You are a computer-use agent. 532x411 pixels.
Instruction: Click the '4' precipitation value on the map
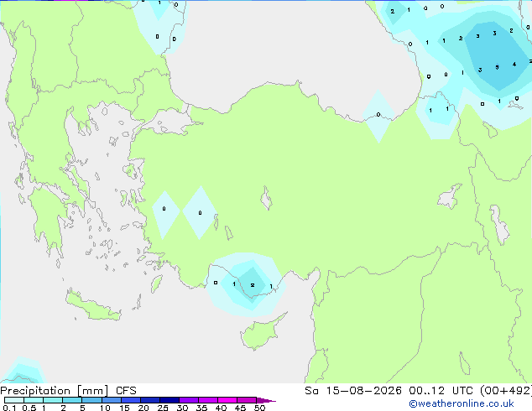(x=514, y=64)
